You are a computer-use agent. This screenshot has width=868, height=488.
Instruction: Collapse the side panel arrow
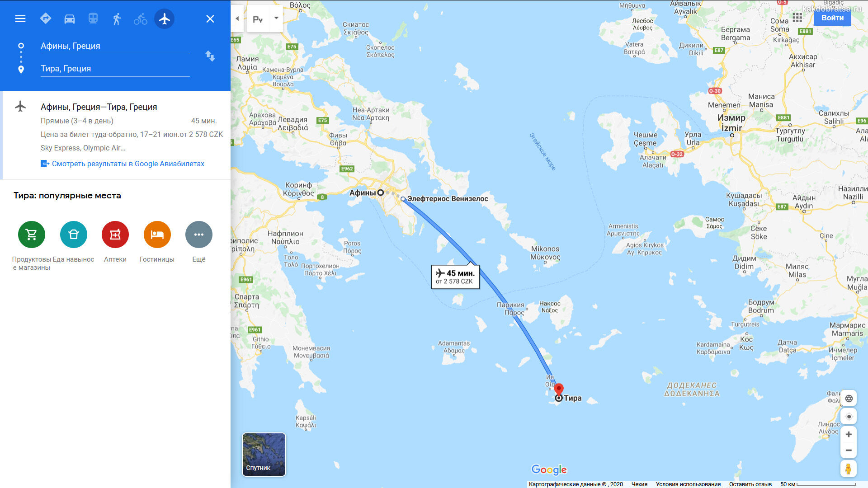tap(237, 19)
